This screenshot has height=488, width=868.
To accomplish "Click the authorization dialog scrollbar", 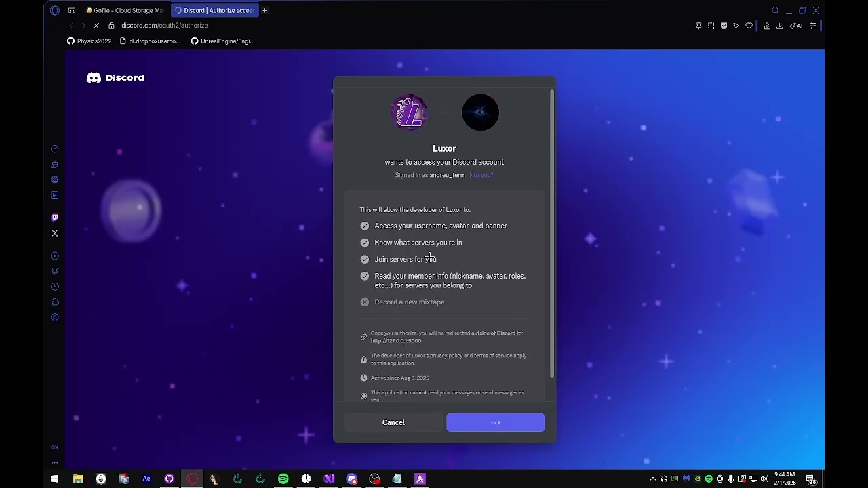I will [x=552, y=234].
